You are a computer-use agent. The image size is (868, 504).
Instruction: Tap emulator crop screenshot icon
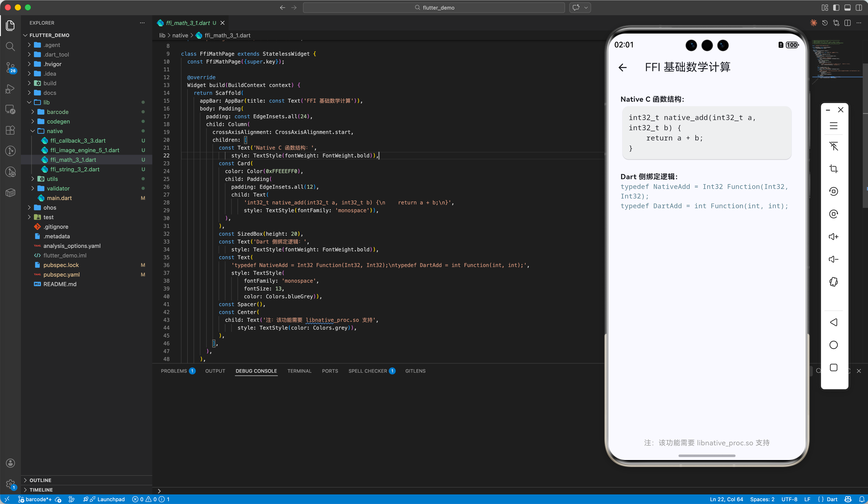834,169
